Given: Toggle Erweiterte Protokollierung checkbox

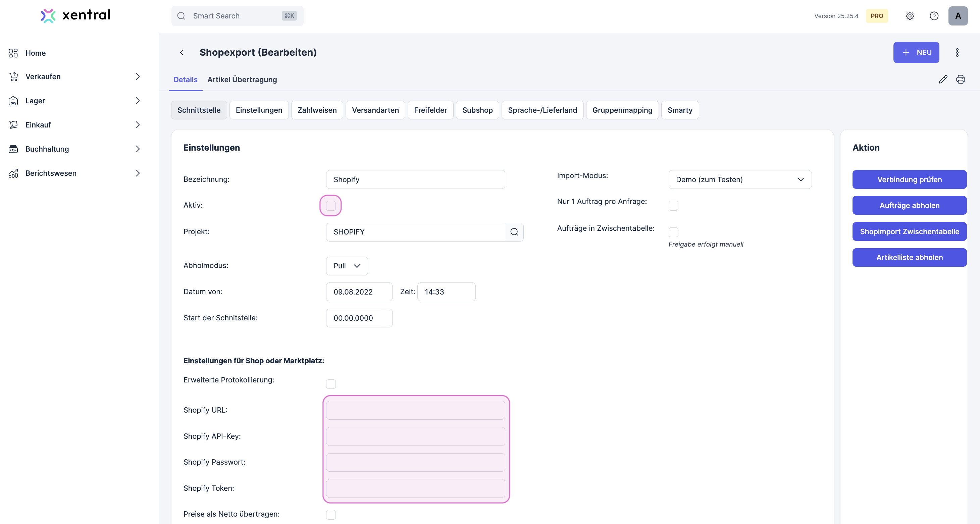Looking at the screenshot, I should pyautogui.click(x=330, y=384).
